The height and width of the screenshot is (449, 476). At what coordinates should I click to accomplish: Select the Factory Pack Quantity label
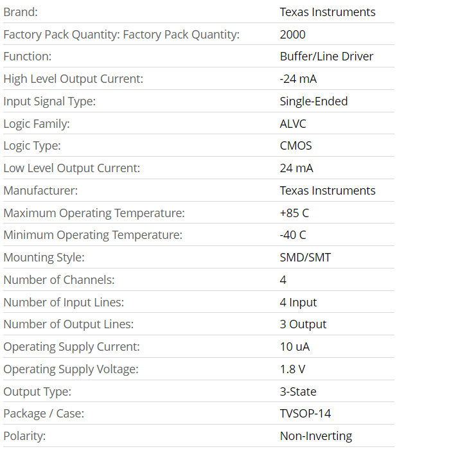coord(121,35)
